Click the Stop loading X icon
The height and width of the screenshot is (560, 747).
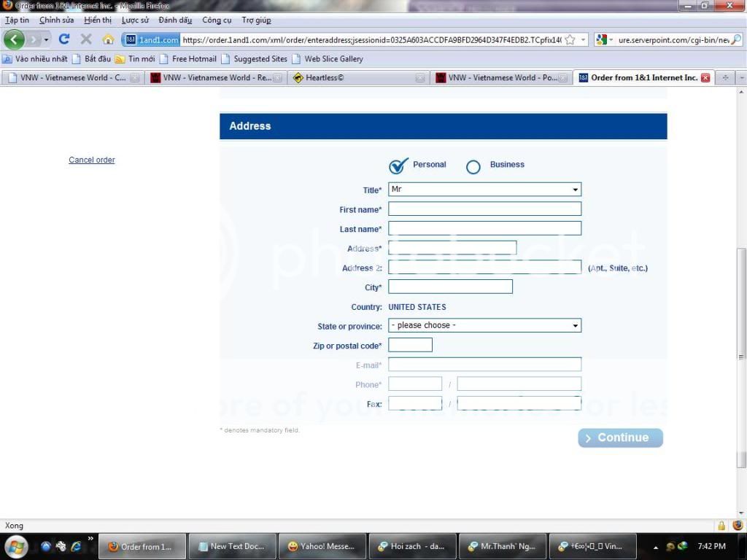tap(86, 39)
